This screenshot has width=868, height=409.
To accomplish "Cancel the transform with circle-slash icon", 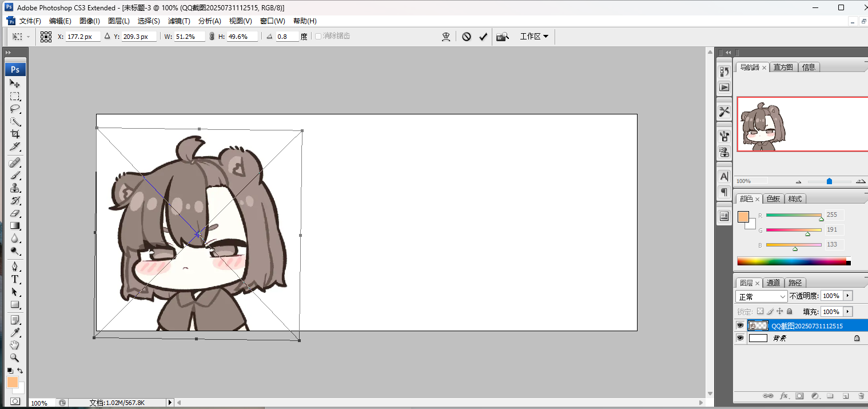I will [467, 37].
